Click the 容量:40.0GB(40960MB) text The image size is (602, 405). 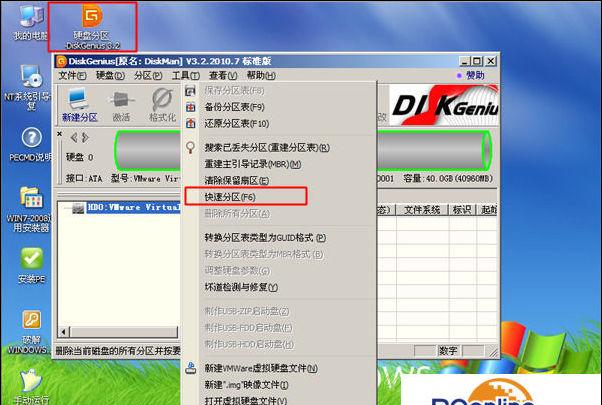[448, 178]
